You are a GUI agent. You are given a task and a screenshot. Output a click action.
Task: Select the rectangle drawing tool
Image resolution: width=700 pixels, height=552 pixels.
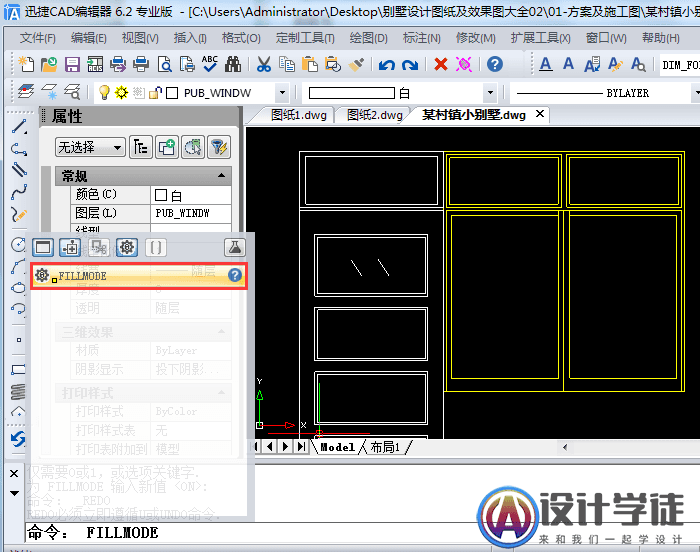(x=19, y=369)
